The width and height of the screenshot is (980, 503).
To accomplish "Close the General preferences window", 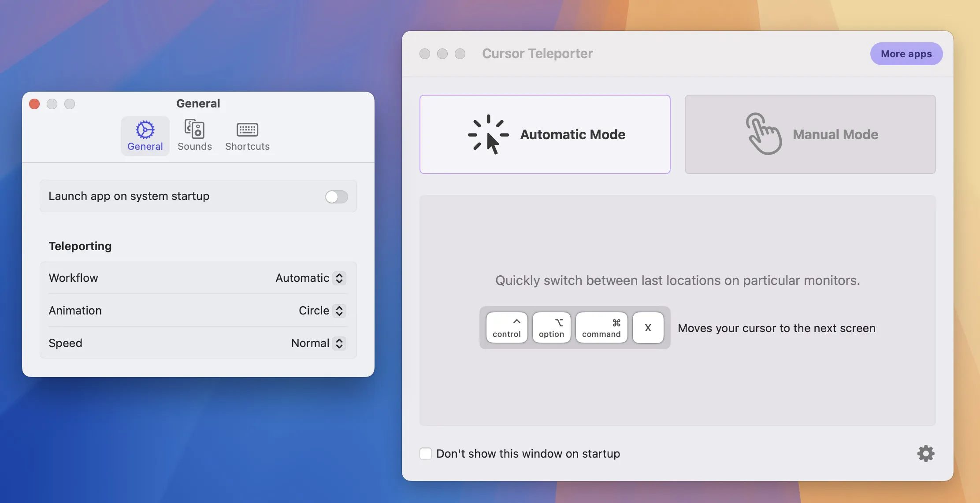I will click(34, 104).
